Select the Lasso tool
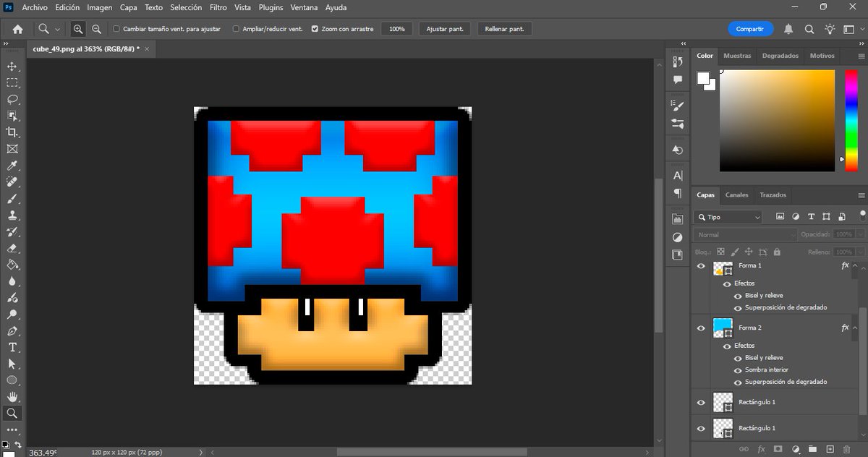 12,99
